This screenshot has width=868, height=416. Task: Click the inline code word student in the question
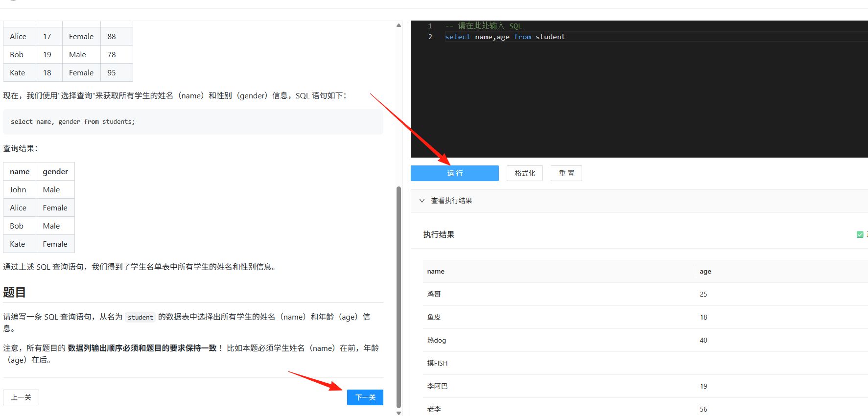140,317
